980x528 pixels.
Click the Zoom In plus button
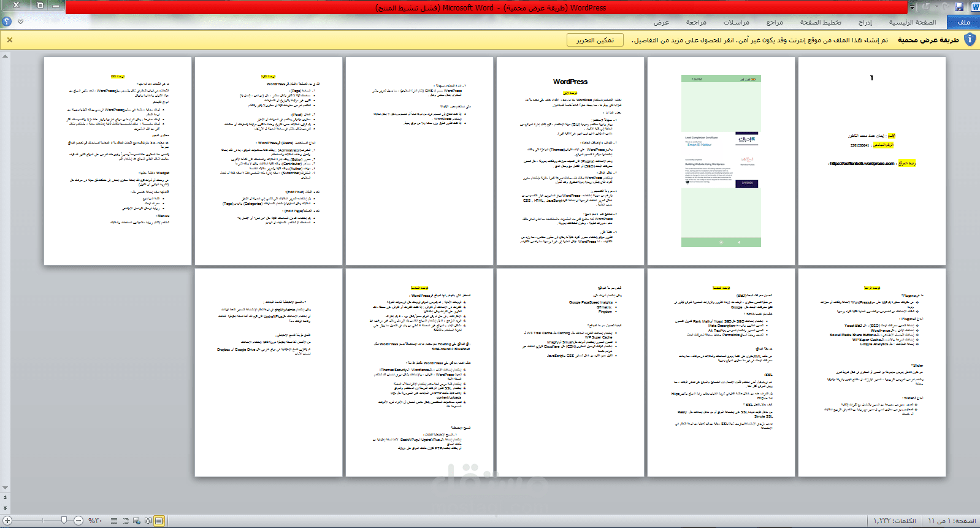click(7, 521)
